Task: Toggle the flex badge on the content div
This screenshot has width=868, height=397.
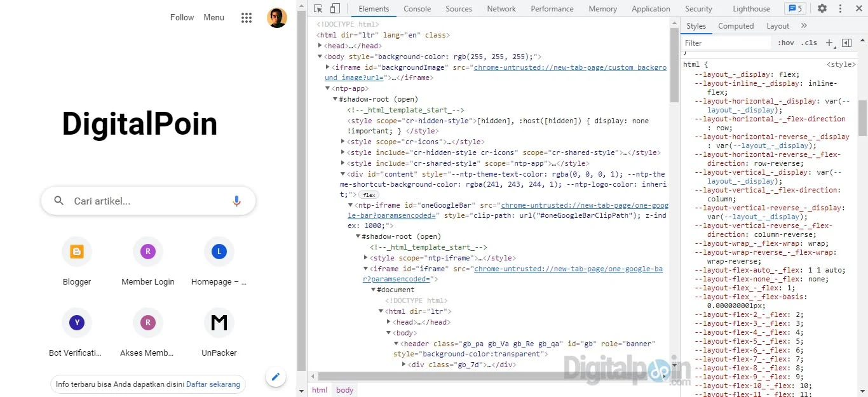Action: pyautogui.click(x=369, y=194)
